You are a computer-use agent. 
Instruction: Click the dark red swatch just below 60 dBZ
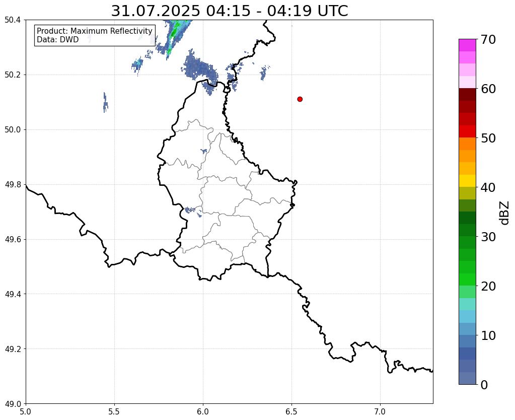pos(467,95)
